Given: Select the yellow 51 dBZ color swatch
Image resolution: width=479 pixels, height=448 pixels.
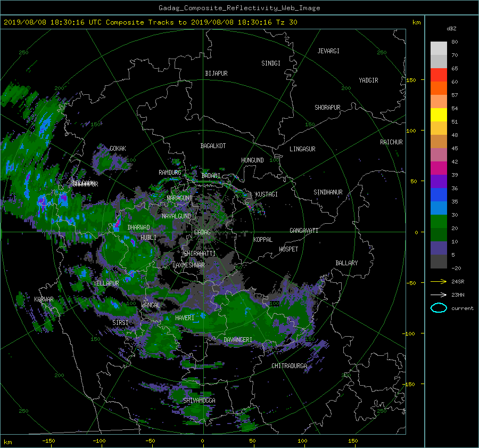Looking at the screenshot, I should pos(439,115).
